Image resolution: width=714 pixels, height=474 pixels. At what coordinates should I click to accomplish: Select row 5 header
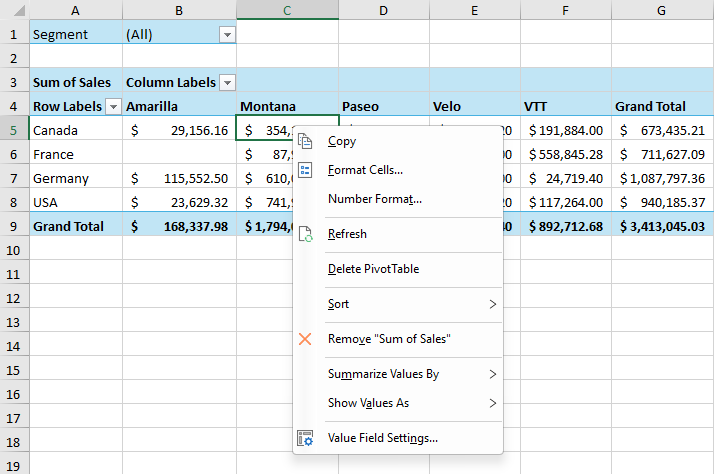pyautogui.click(x=14, y=131)
